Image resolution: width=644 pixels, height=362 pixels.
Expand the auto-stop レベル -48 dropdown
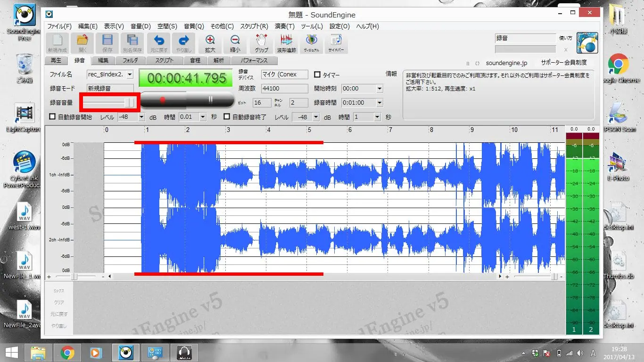(315, 117)
